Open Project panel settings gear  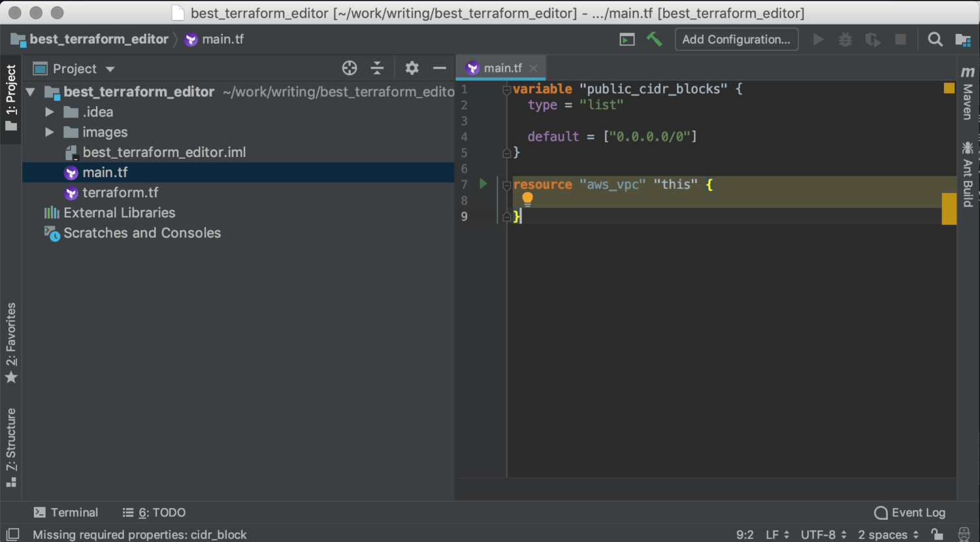(x=412, y=68)
